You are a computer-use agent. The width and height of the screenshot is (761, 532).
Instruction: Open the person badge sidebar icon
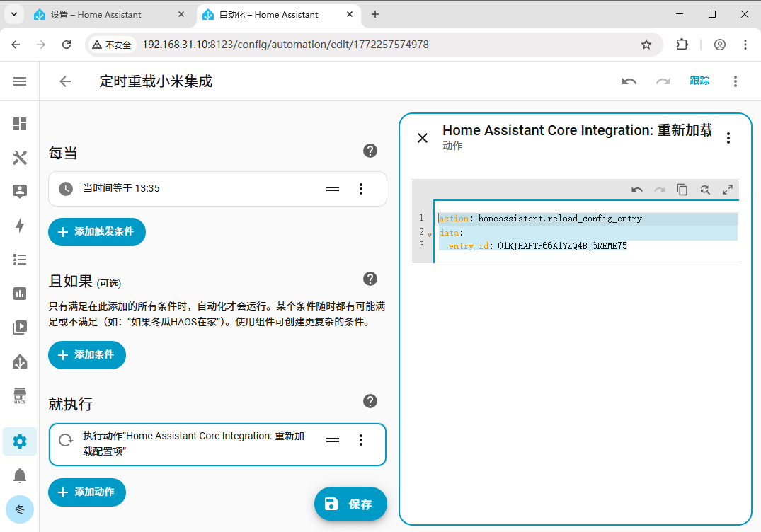[20, 192]
